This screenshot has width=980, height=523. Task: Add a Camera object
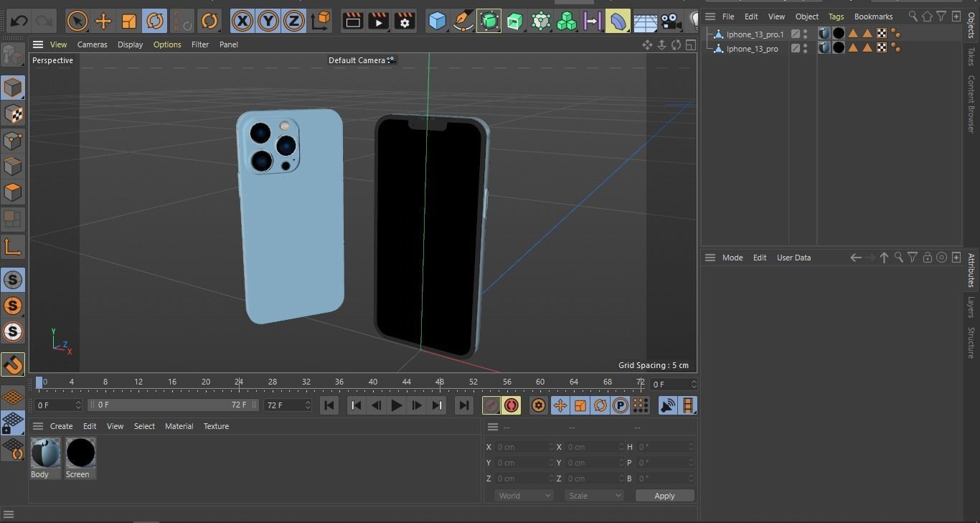click(x=671, y=21)
